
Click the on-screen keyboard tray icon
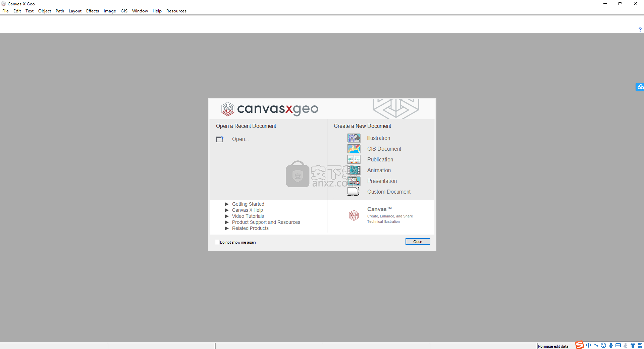click(x=618, y=345)
